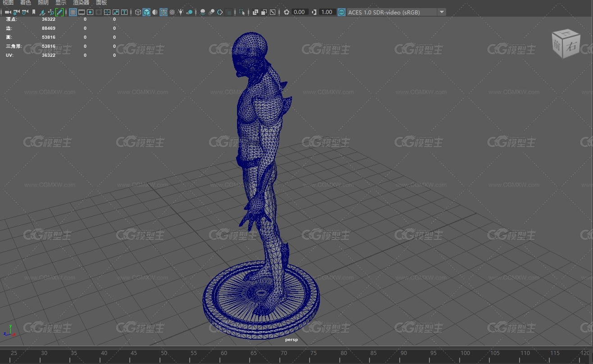The height and width of the screenshot is (364, 593).
Task: Open the 渲染器 (Renderer) menu
Action: click(81, 3)
